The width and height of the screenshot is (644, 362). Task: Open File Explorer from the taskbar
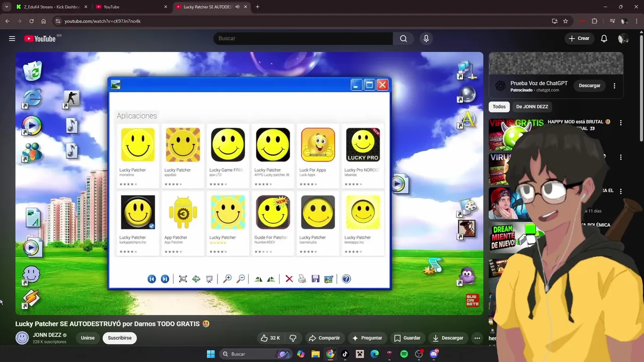point(315,354)
